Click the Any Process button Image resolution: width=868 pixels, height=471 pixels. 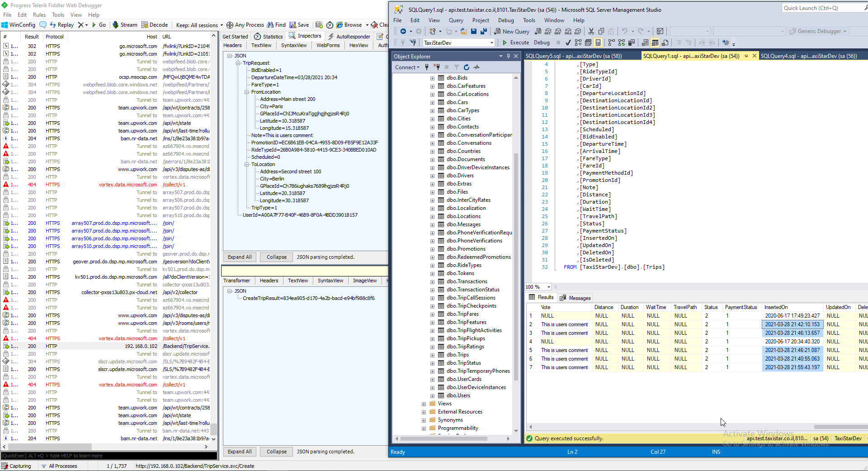[x=245, y=25]
